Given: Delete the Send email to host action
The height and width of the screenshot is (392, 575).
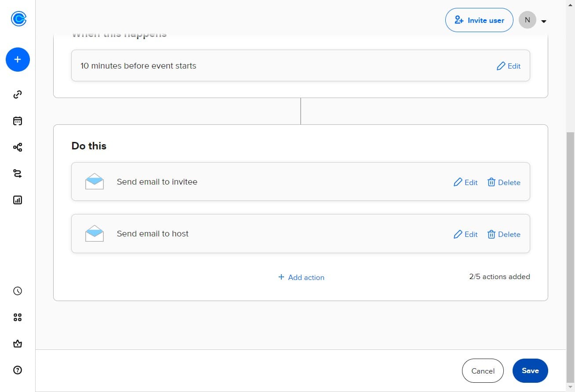Looking at the screenshot, I should [504, 234].
